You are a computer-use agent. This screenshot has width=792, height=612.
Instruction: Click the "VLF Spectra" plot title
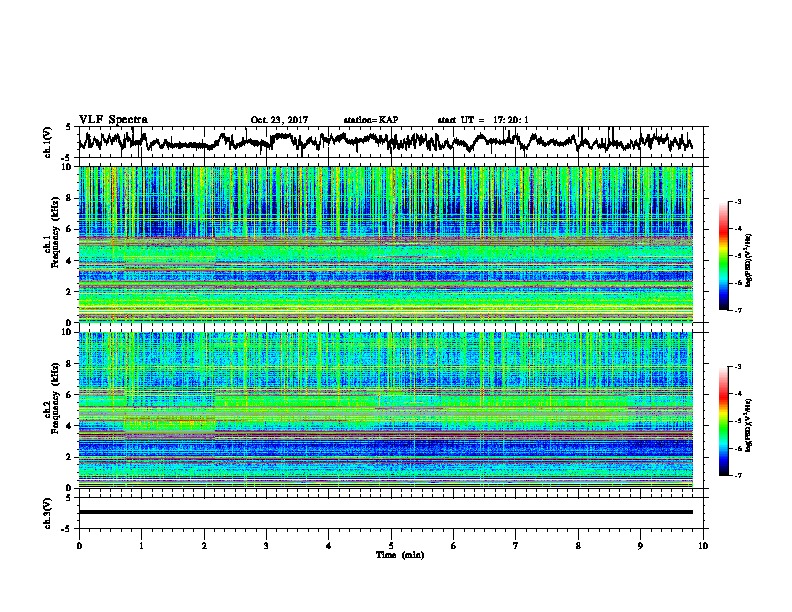tap(113, 120)
